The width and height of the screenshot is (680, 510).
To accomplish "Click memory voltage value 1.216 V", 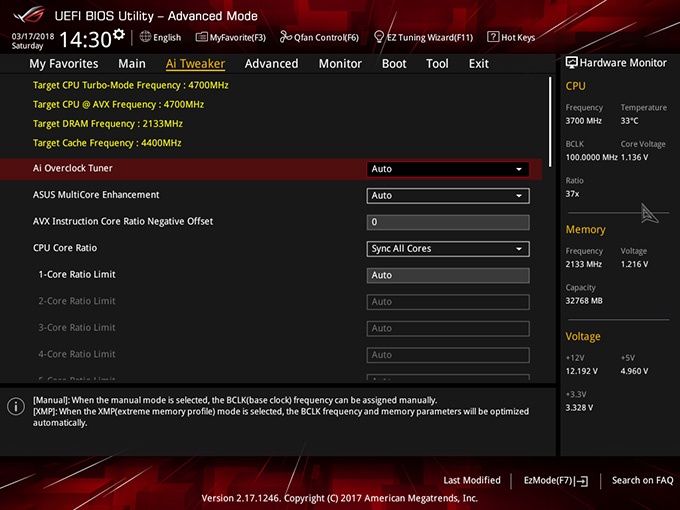I will [x=634, y=264].
